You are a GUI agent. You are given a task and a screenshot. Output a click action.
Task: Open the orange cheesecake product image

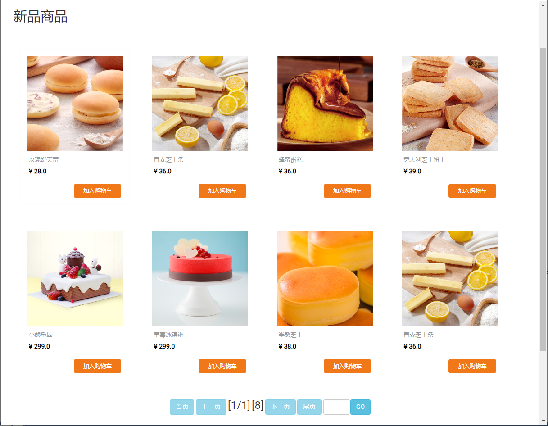(x=325, y=279)
